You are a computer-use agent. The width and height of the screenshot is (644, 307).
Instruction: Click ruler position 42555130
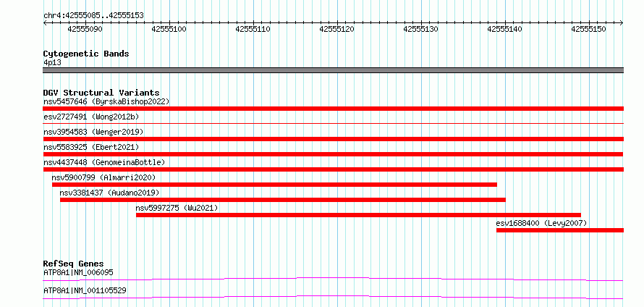421,29
